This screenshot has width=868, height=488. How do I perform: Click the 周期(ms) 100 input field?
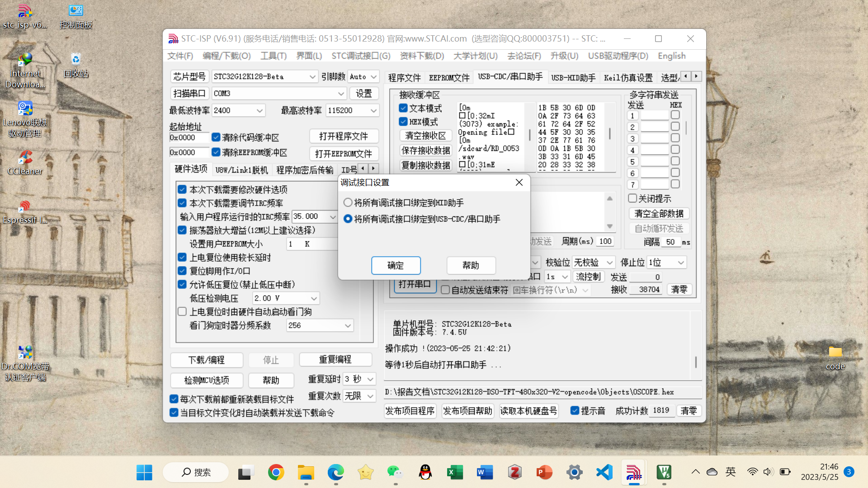[x=605, y=241]
